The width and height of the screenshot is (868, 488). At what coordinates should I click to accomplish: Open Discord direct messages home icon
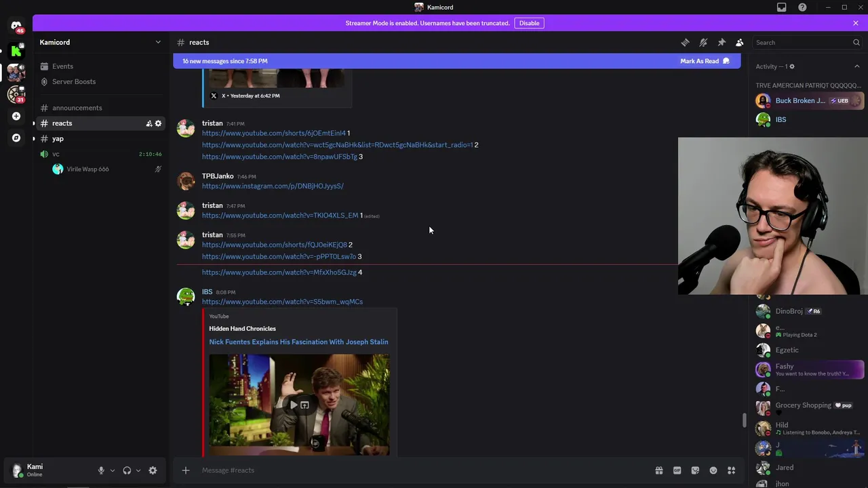[x=16, y=26]
